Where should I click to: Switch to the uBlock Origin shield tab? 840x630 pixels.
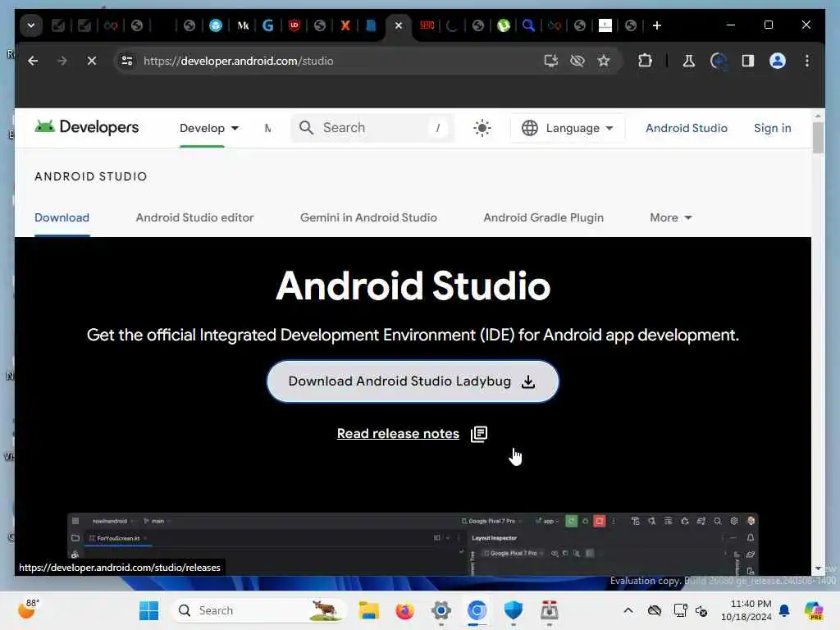[294, 25]
